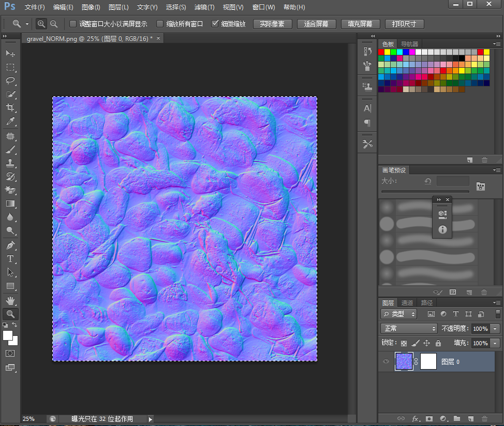
Task: Open the layers panel flyout menu
Action: coord(497,302)
